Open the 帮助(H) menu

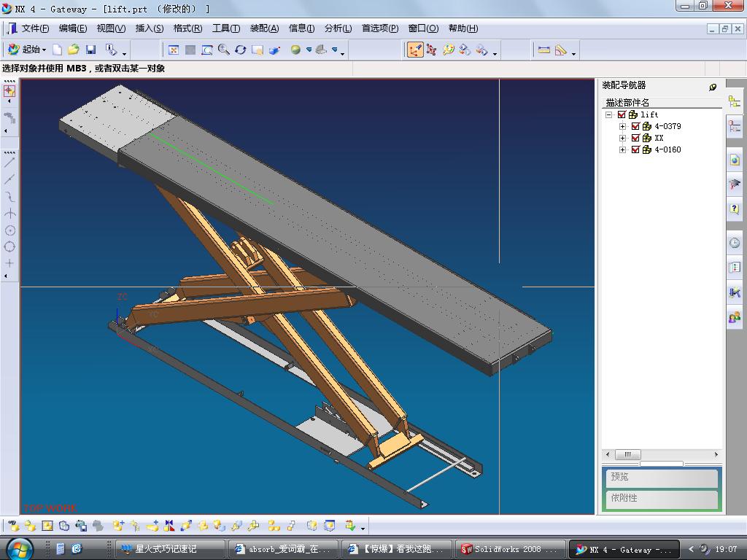coord(463,28)
